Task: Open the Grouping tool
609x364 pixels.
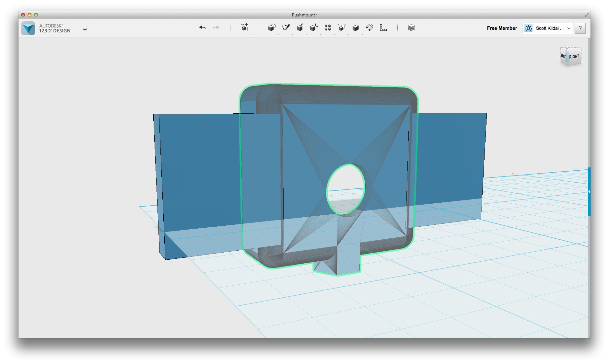Action: pyautogui.click(x=342, y=28)
